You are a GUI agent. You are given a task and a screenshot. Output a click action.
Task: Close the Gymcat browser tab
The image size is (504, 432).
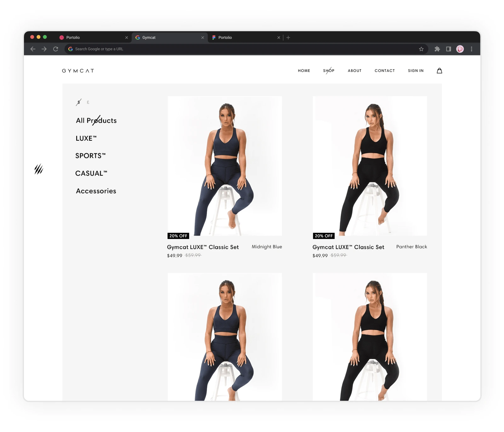coord(203,38)
